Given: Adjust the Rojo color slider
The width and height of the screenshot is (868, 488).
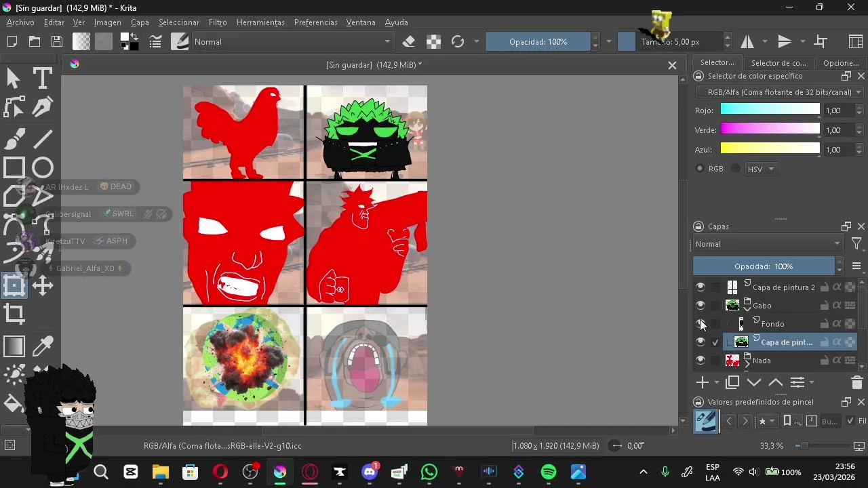Looking at the screenshot, I should click(770, 109).
